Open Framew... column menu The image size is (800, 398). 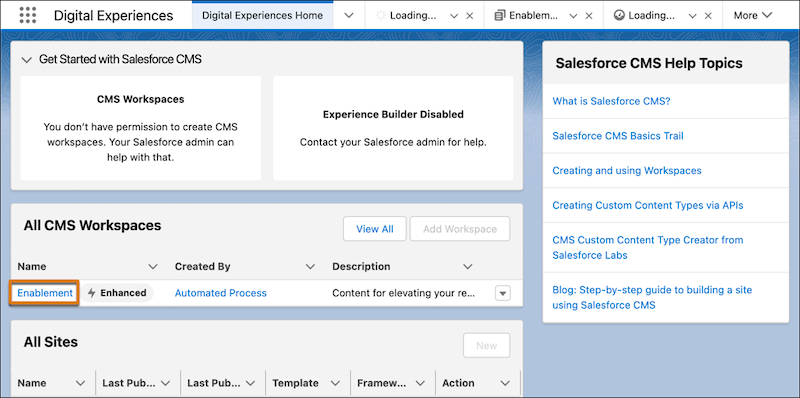(420, 383)
